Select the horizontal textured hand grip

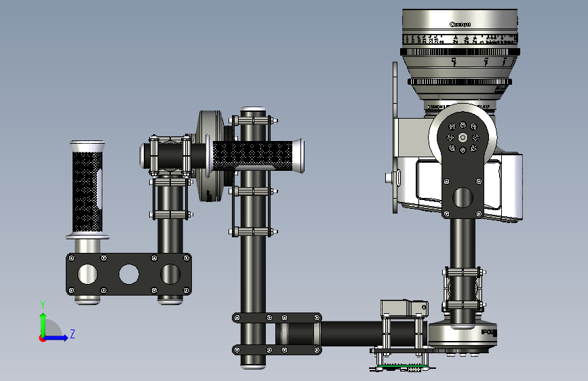tap(255, 156)
